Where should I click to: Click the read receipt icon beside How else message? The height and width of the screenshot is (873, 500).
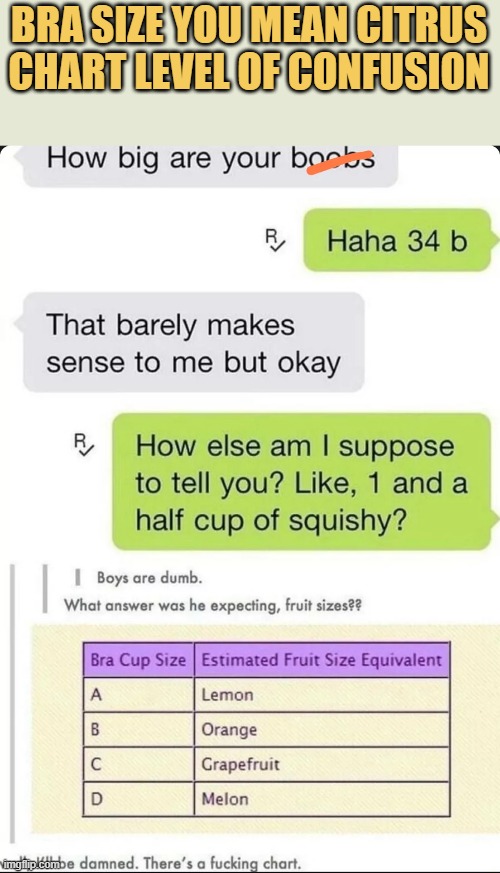(x=84, y=445)
